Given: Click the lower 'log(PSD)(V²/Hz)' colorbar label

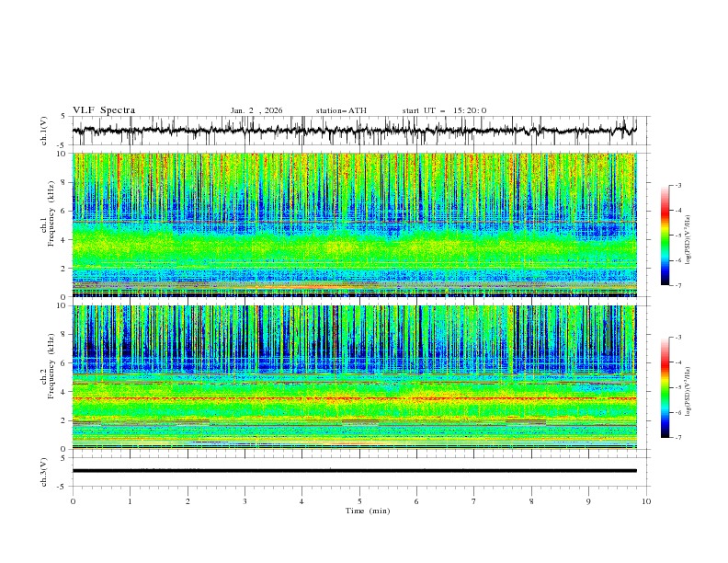Looking at the screenshot, I should (x=688, y=392).
